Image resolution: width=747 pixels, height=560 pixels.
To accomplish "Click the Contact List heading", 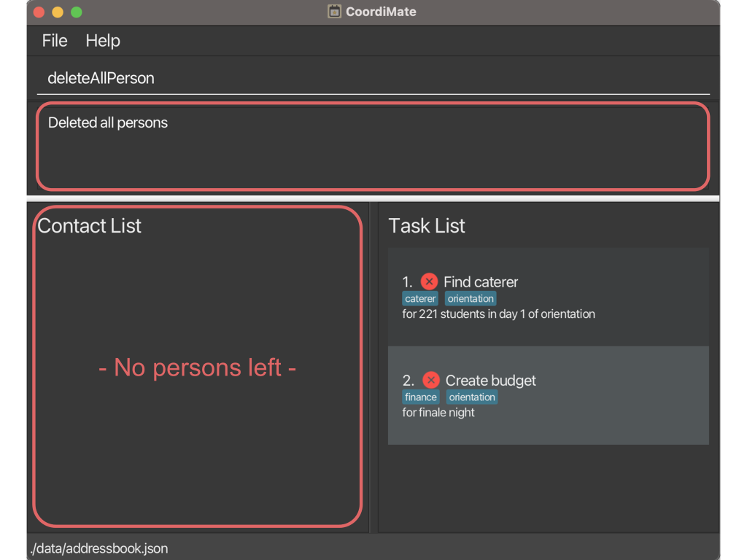I will coord(90,226).
